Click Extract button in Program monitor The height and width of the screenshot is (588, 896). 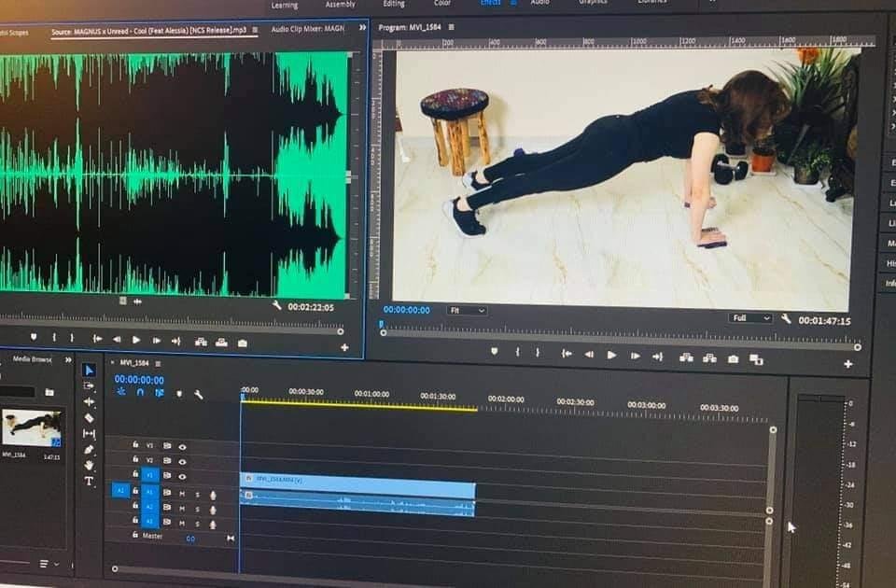[709, 358]
